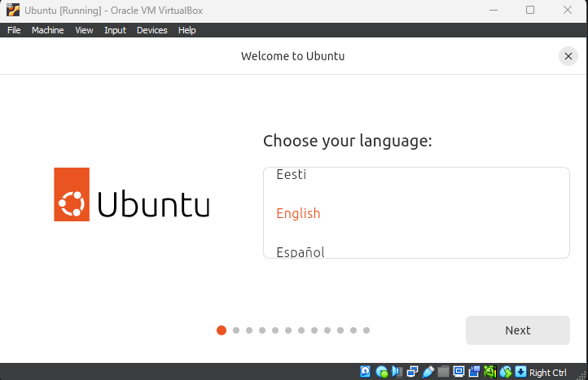Open the Devices menu
This screenshot has height=380, width=588.
coord(151,30)
